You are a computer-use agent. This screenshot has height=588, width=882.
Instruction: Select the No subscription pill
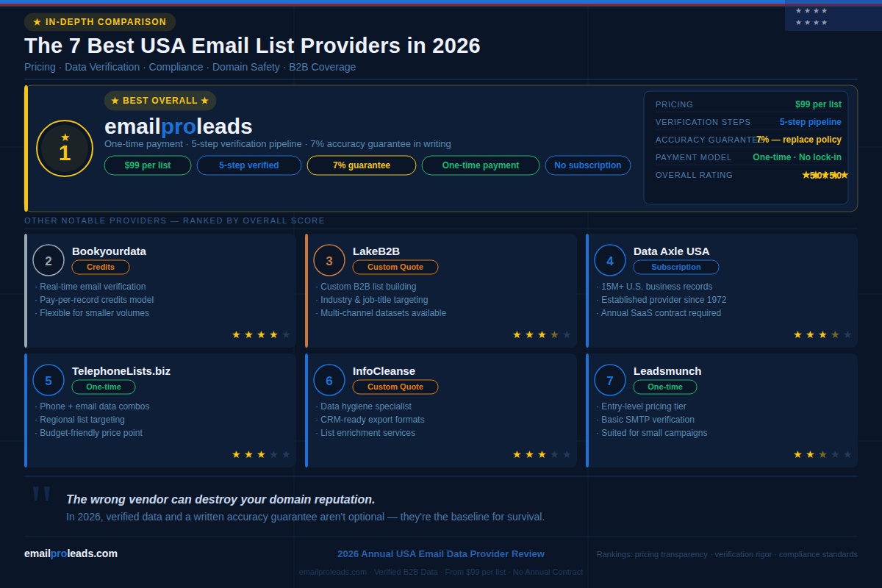(x=588, y=165)
